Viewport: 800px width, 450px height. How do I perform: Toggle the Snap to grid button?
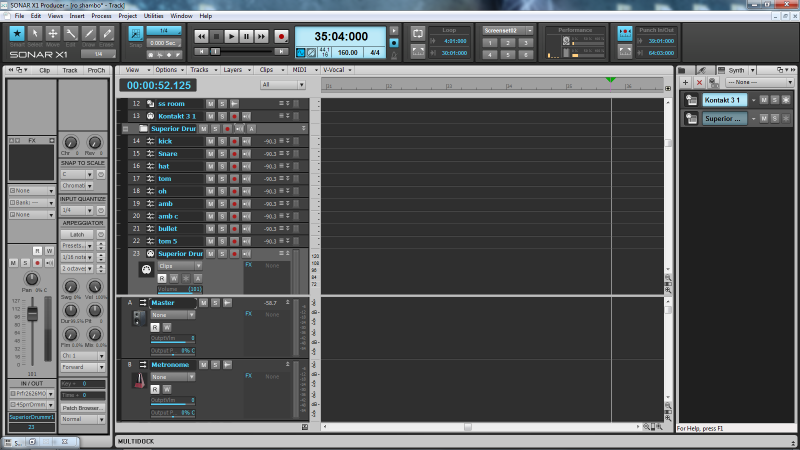136,34
